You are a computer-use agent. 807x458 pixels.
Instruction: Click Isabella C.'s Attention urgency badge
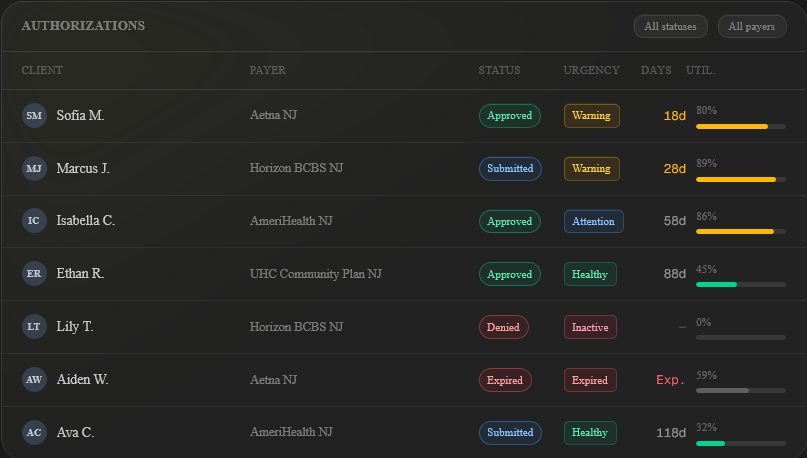(594, 221)
